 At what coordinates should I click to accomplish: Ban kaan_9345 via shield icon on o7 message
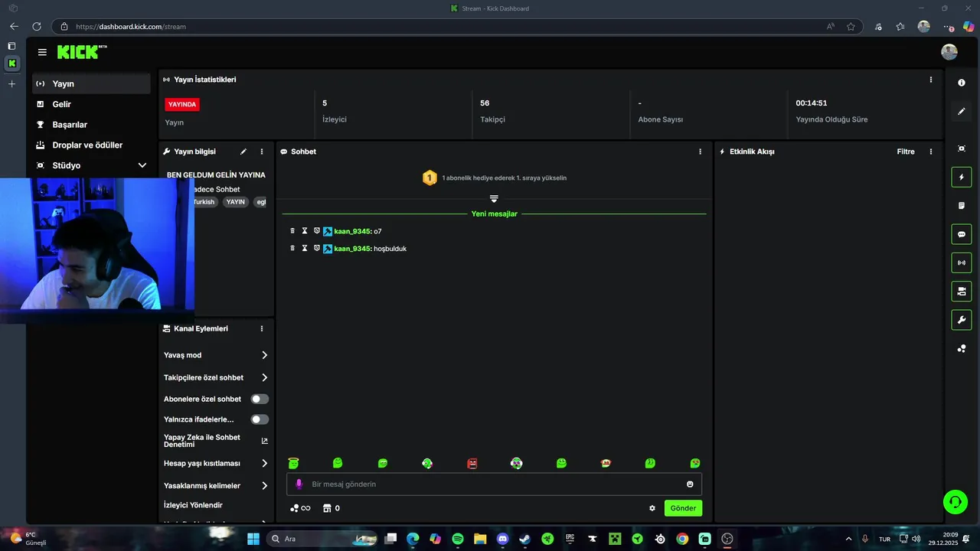[x=316, y=230]
